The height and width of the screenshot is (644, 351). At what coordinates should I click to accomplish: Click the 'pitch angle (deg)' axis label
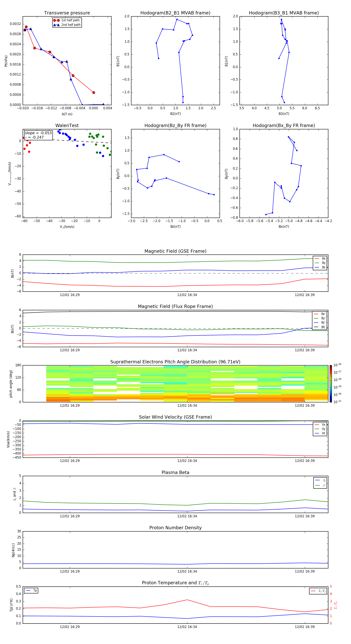11,384
